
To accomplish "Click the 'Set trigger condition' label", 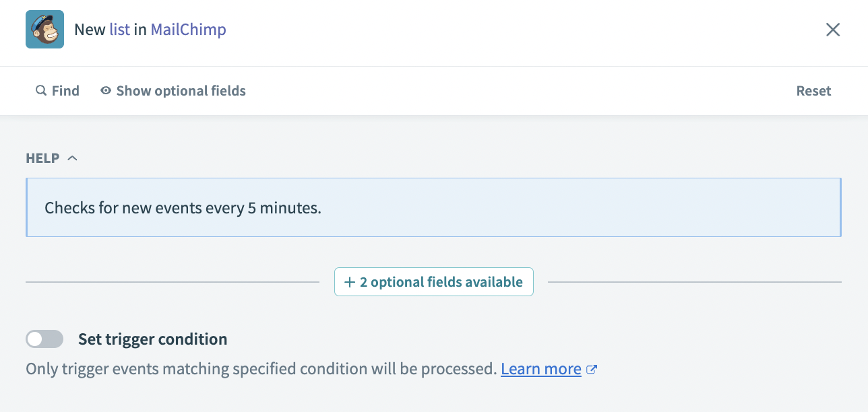I will [152, 339].
